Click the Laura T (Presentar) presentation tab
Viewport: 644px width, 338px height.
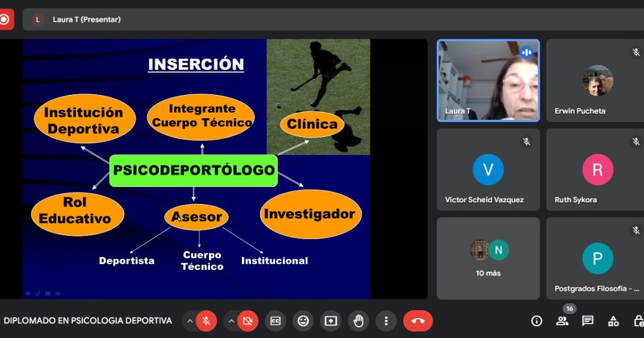click(x=86, y=19)
